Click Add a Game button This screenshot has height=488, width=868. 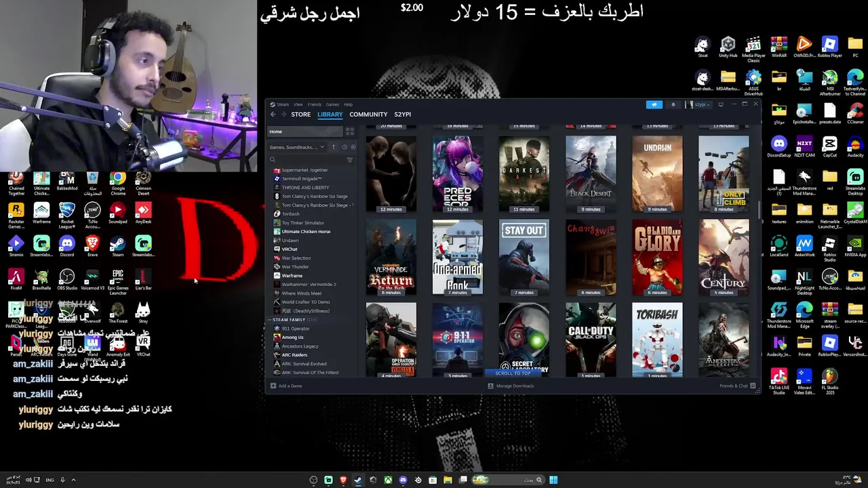(x=286, y=386)
